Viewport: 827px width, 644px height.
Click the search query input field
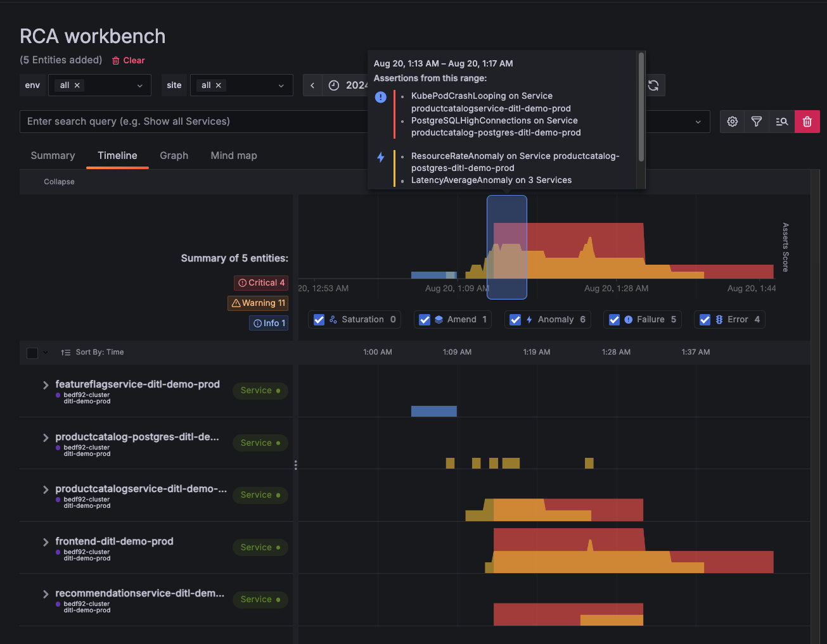190,121
